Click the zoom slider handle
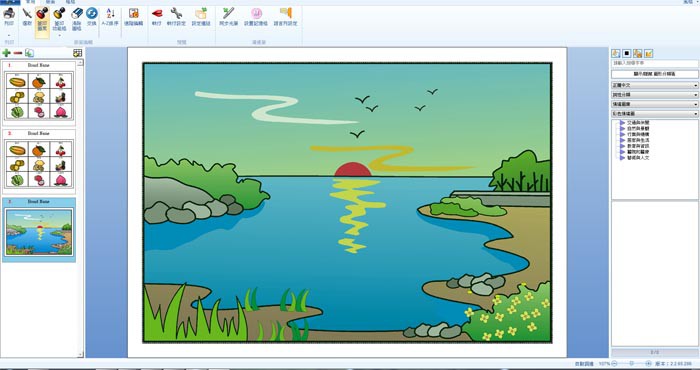This screenshot has width=700, height=370. click(x=632, y=364)
